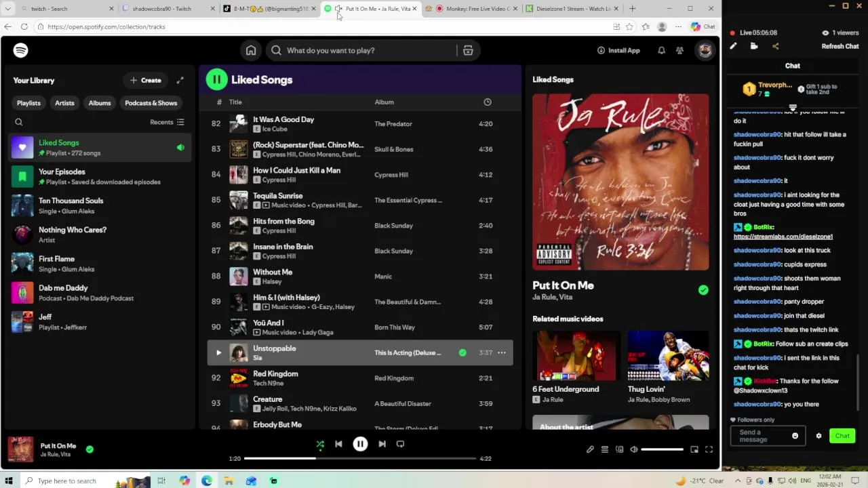Toggle liked checkmark on Unstoppable row
This screenshot has height=488, width=868.
point(462,352)
